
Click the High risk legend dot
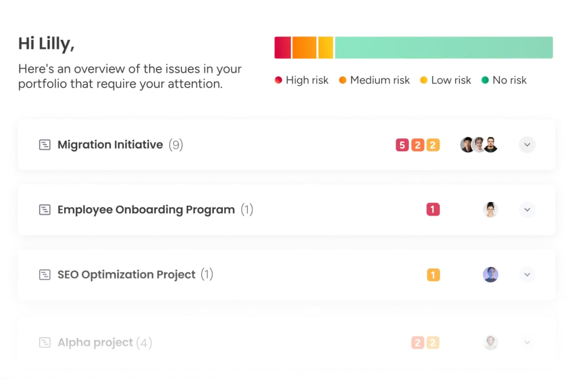click(278, 80)
